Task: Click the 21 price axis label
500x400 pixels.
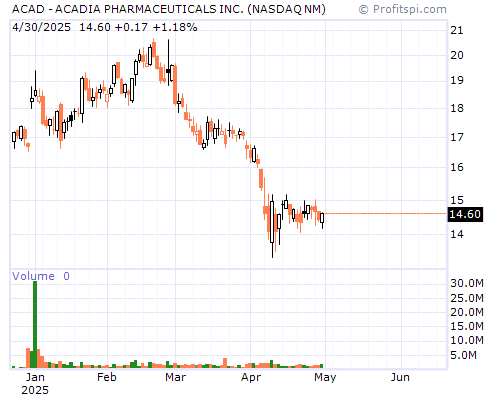Action: 457,30
